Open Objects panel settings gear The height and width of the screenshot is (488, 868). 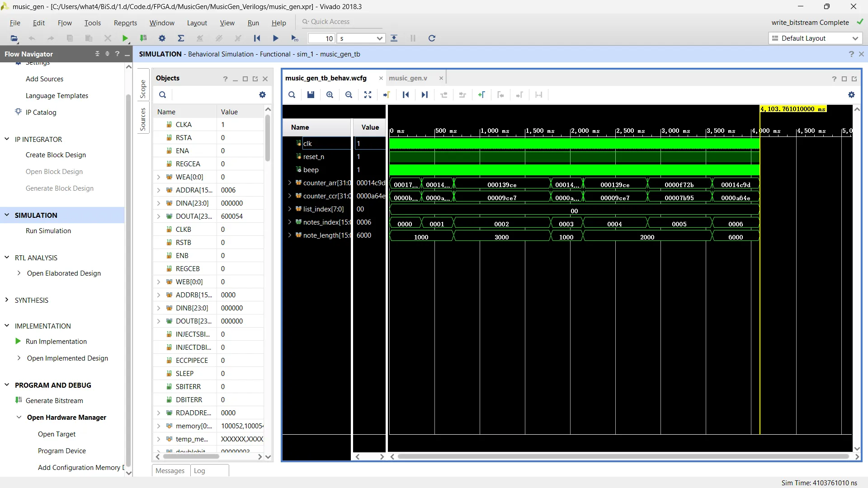(x=262, y=95)
